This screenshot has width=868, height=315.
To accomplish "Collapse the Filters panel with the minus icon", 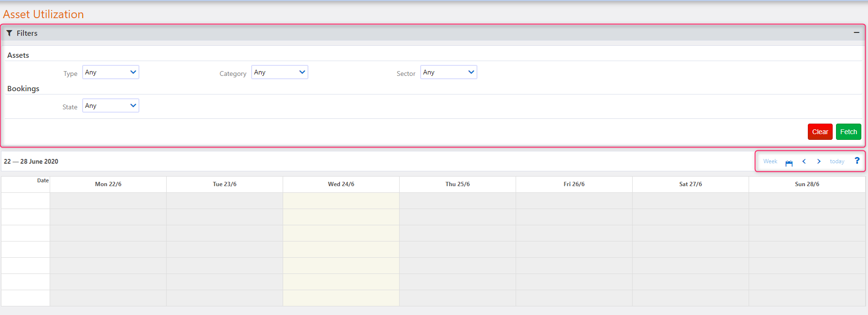I will [857, 32].
